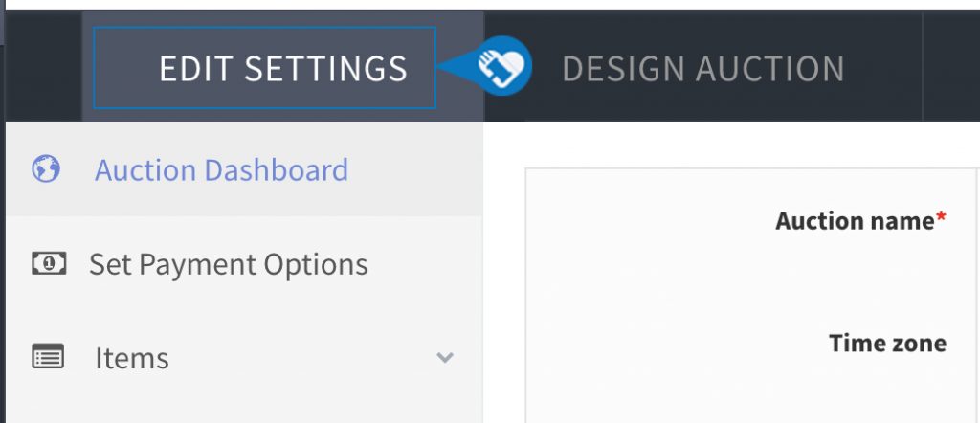Click the empty sidebar area below Items
Screen dimensions: 980x423
coord(244,413)
